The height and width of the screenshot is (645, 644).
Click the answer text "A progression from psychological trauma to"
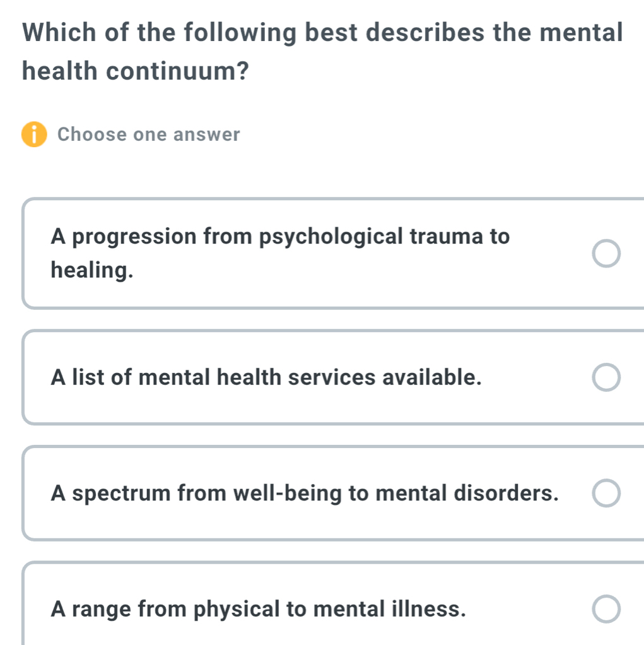[x=280, y=237]
